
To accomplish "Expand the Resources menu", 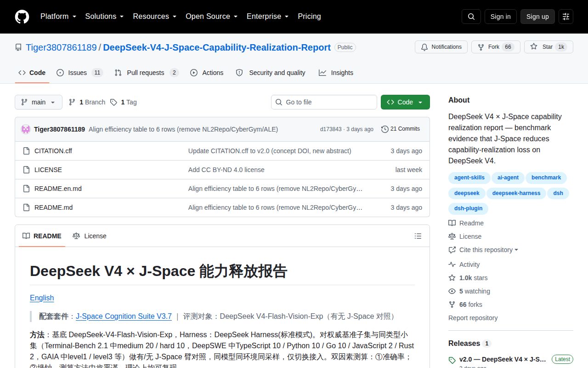I will [x=155, y=17].
